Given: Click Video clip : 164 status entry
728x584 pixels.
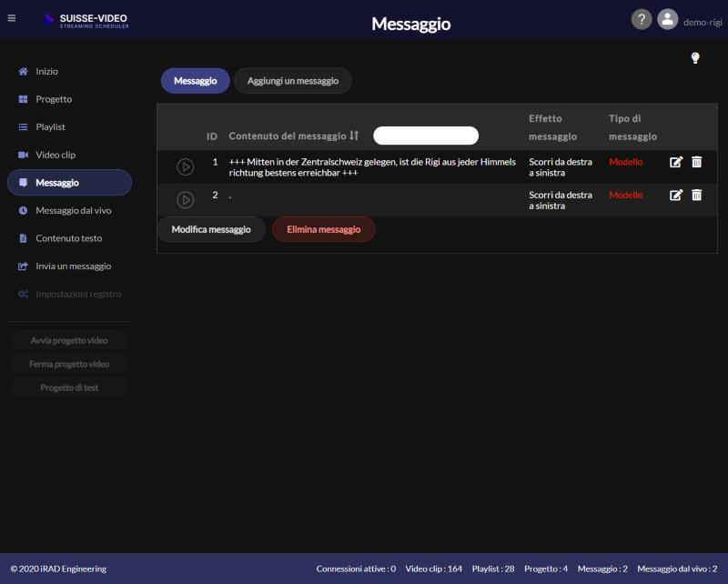Looking at the screenshot, I should pyautogui.click(x=434, y=569).
